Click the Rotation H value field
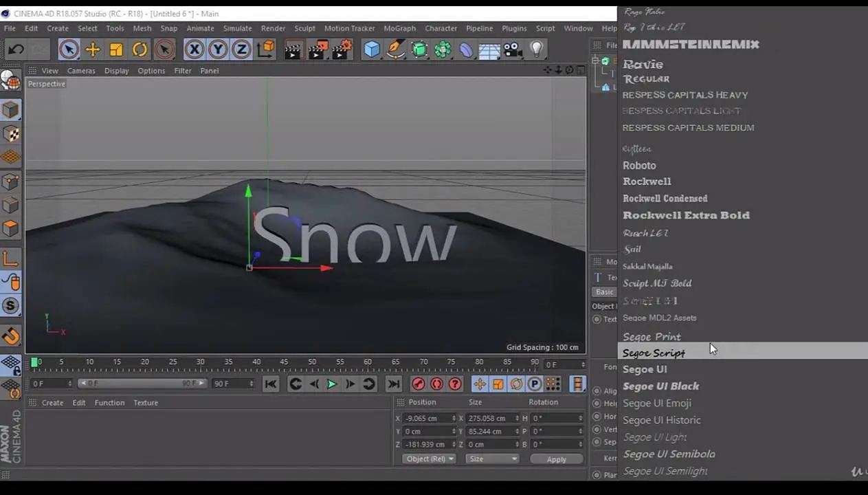868x495 pixels. tap(557, 418)
